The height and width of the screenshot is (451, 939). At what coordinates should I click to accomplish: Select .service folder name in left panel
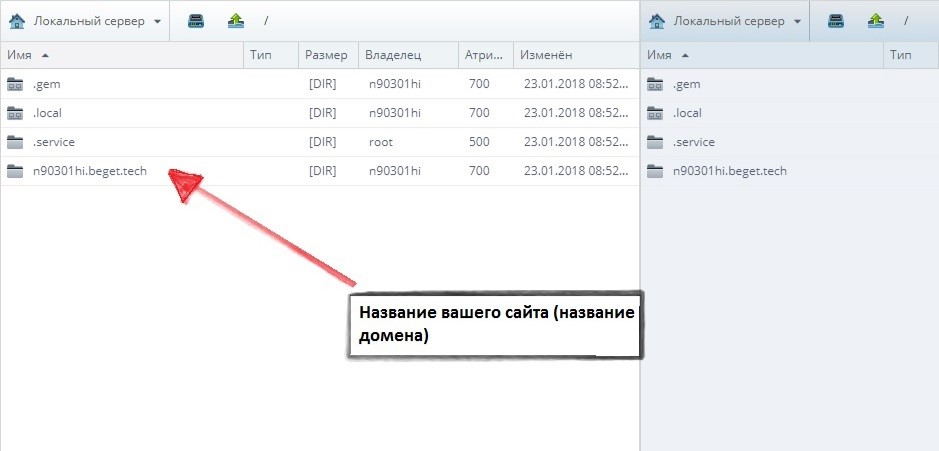point(54,143)
